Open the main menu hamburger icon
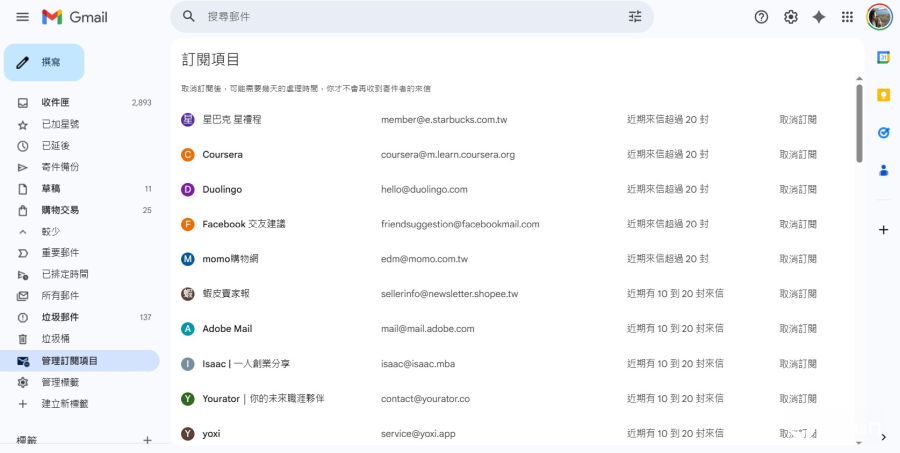Image resolution: width=900 pixels, height=453 pixels. 22,17
